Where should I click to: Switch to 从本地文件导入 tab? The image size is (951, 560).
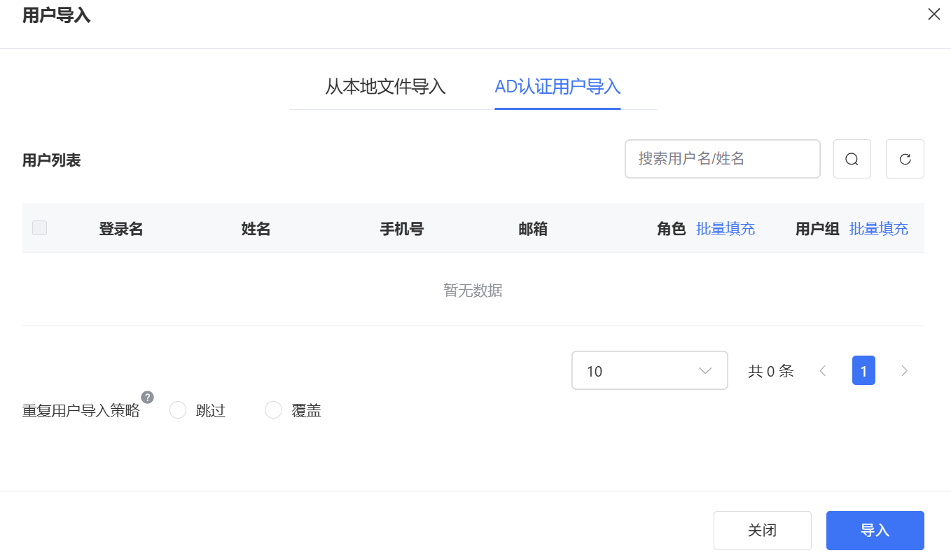tap(385, 87)
